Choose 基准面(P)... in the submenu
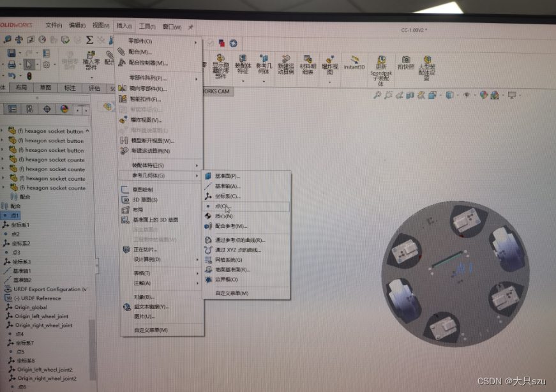Screen dimensions: 556x392 tap(246, 176)
